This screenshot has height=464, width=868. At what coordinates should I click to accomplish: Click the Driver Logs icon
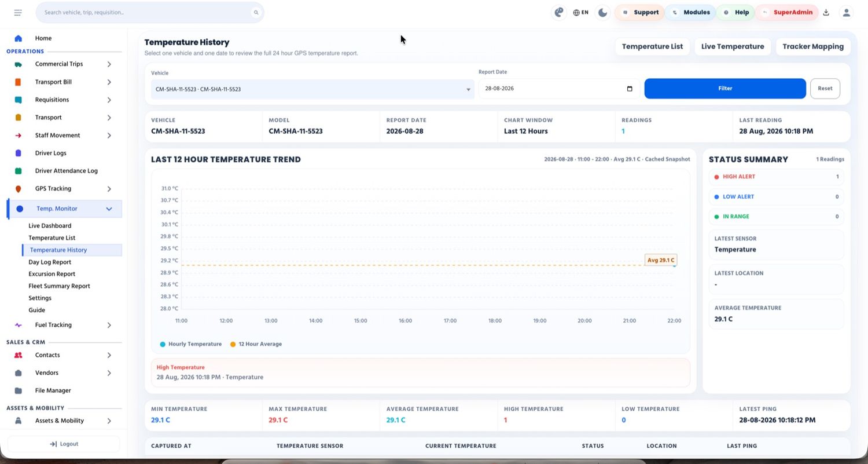pos(18,153)
